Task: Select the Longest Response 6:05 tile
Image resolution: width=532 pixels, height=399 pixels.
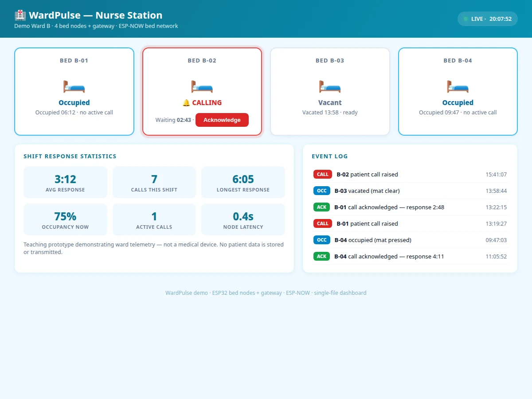Action: (x=243, y=182)
